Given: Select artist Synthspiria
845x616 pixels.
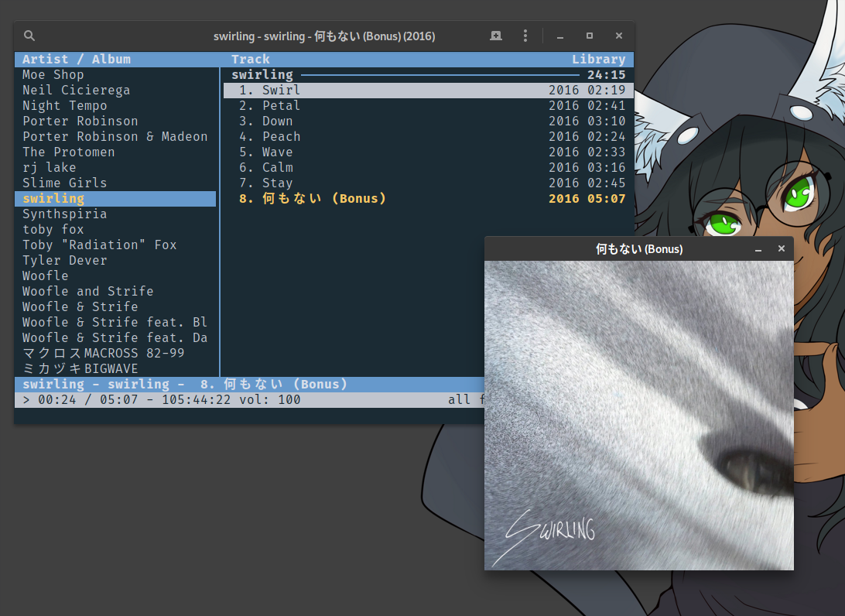Looking at the screenshot, I should (x=65, y=214).
